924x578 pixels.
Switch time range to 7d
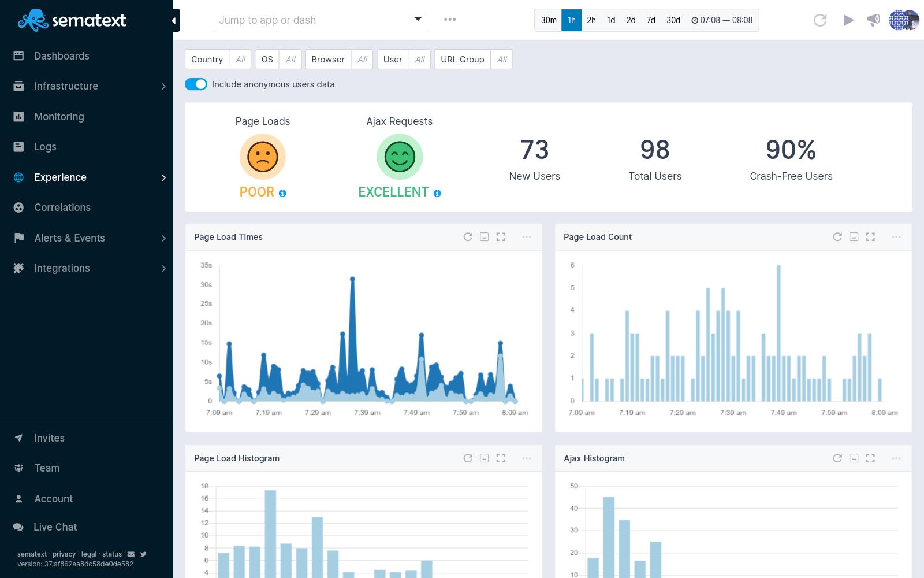click(651, 20)
